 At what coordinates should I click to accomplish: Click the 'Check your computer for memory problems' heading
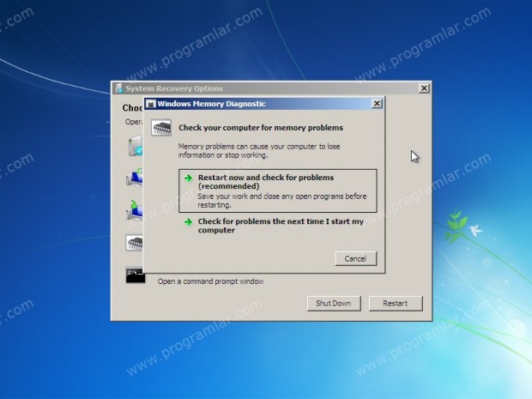261,128
